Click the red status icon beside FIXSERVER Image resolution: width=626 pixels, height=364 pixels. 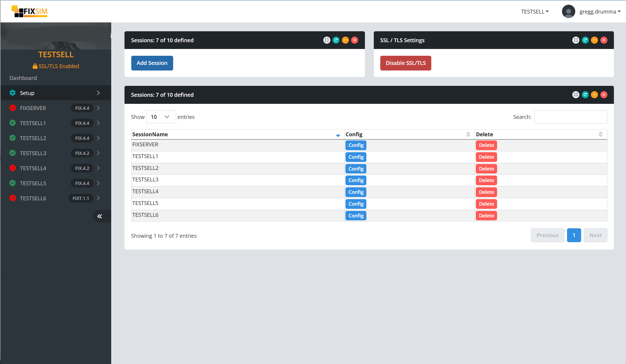[13, 108]
